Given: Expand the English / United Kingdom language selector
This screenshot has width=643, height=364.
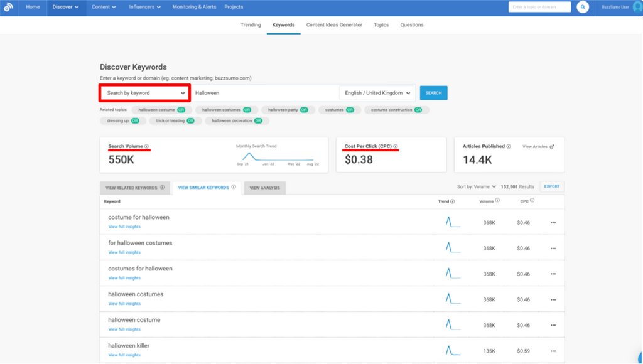Looking at the screenshot, I should click(377, 93).
